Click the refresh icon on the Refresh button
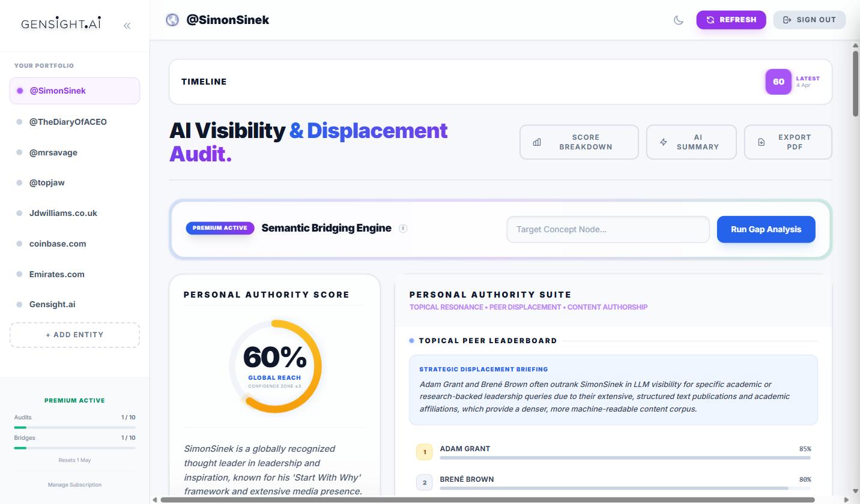 click(710, 20)
